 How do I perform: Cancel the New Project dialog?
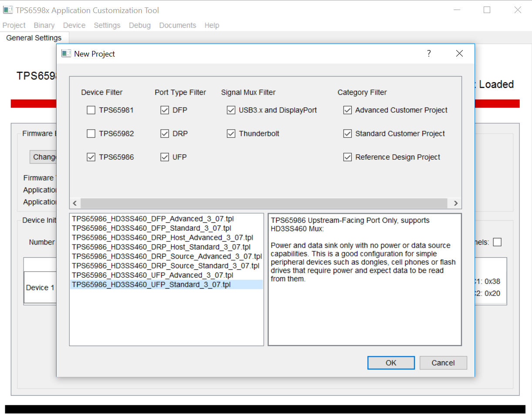tap(443, 363)
